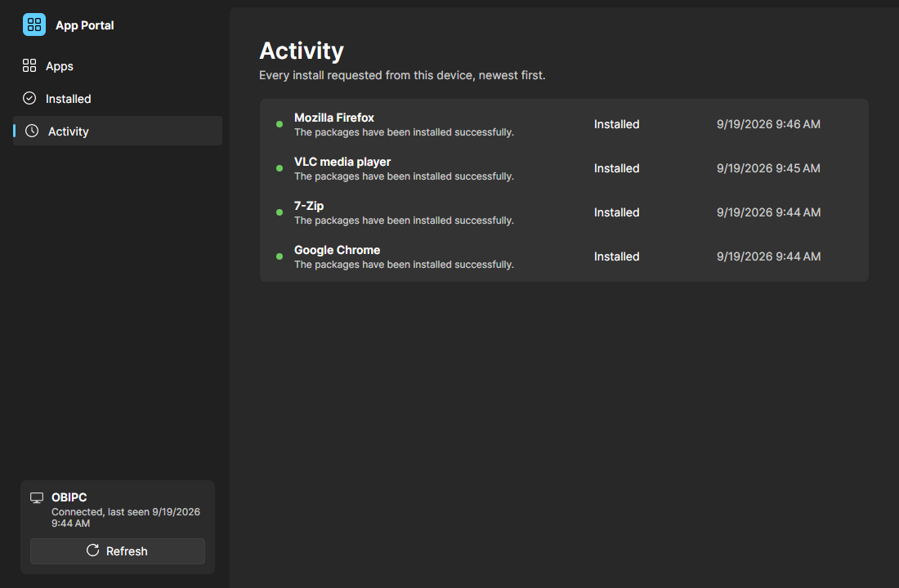Click the Installed status for Google Chrome

coord(616,256)
